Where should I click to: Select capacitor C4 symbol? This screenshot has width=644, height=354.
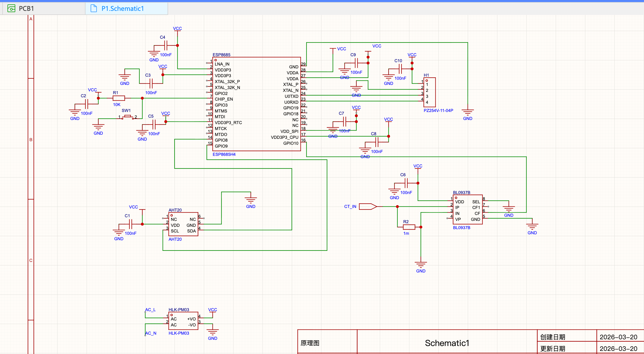[166, 45]
